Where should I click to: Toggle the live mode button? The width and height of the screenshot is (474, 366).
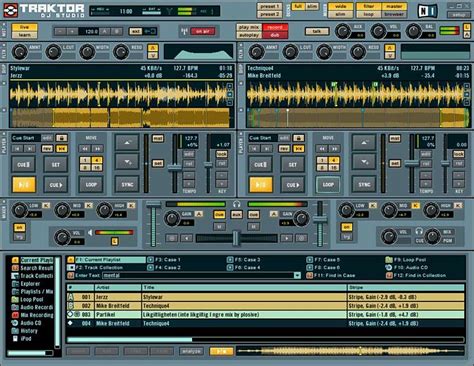click(x=24, y=27)
